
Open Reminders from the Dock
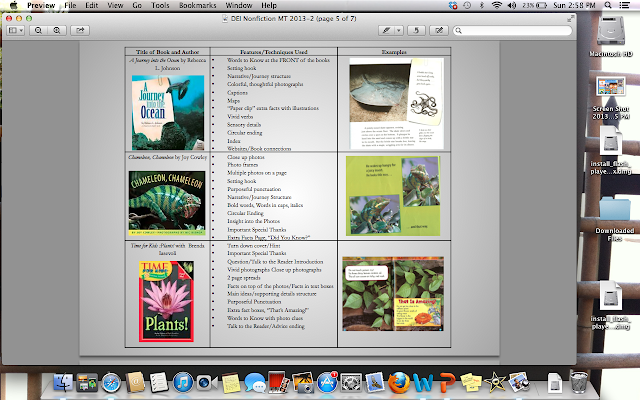pos(159,383)
